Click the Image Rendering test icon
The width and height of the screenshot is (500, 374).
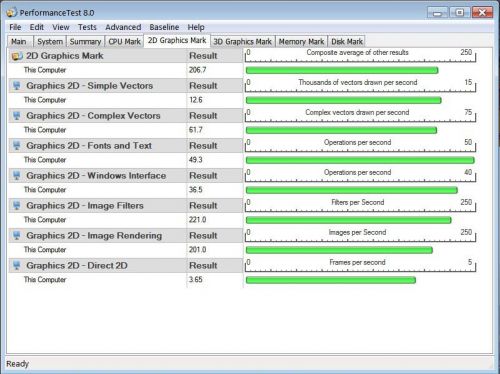tap(17, 236)
